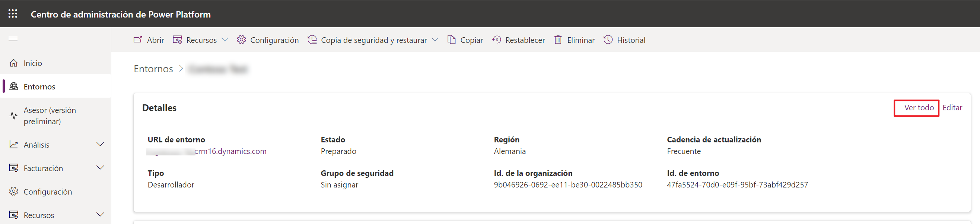
Task: Click the backup and restore icon
Action: [x=312, y=40]
